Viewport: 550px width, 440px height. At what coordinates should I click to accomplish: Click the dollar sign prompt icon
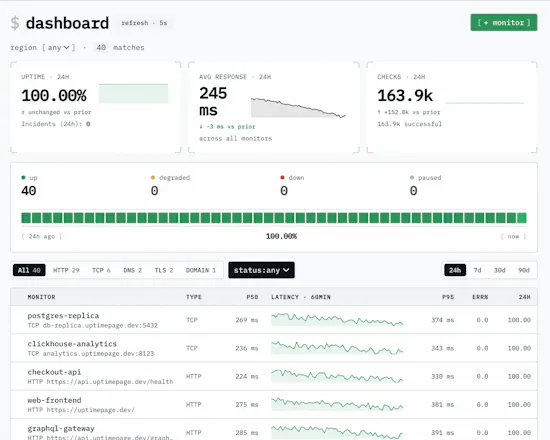click(x=15, y=23)
